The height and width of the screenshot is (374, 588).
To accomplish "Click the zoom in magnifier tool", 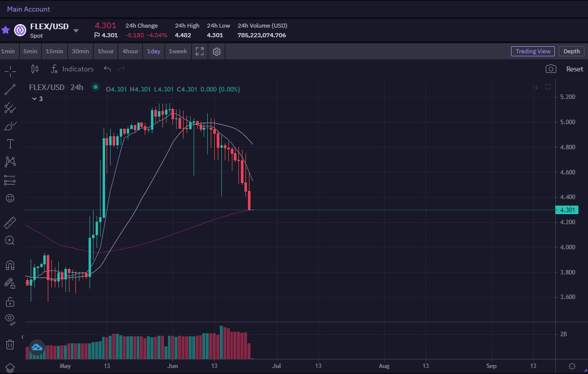I will (10, 241).
